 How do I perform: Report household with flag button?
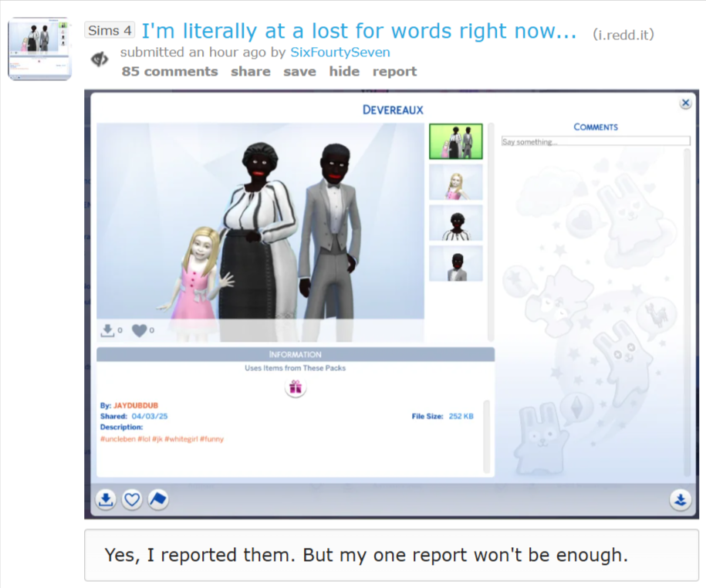point(158,499)
